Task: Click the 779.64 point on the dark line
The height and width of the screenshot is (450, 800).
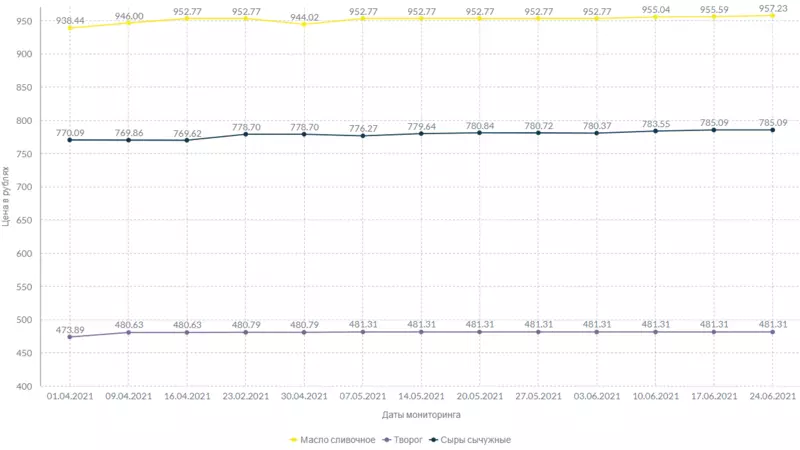Action: [421, 133]
